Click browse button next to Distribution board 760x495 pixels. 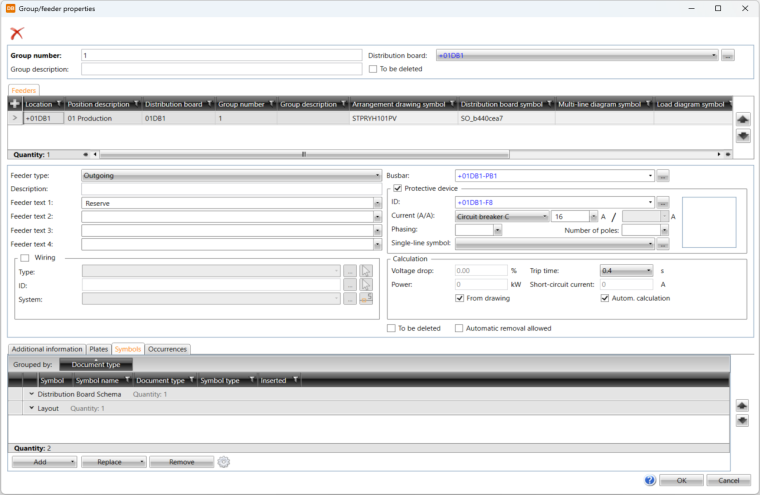(728, 56)
